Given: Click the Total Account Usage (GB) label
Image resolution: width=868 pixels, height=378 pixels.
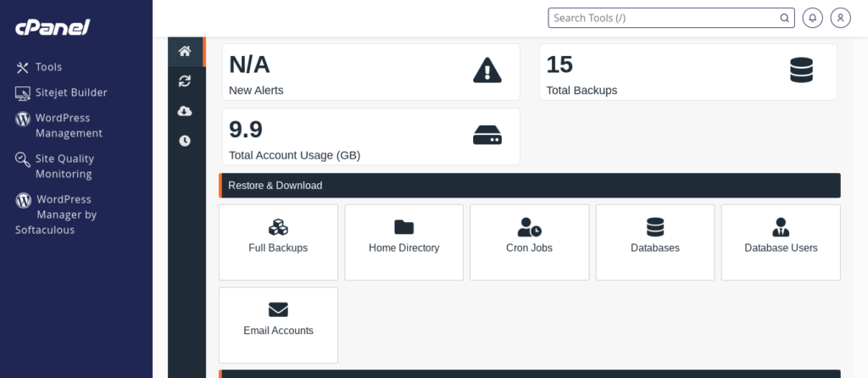Looking at the screenshot, I should coord(294,155).
